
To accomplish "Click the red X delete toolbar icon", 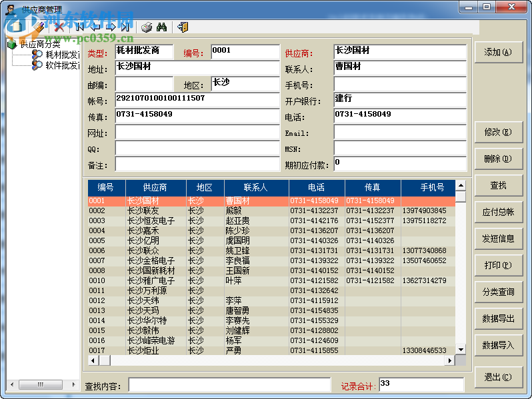I will point(59,27).
